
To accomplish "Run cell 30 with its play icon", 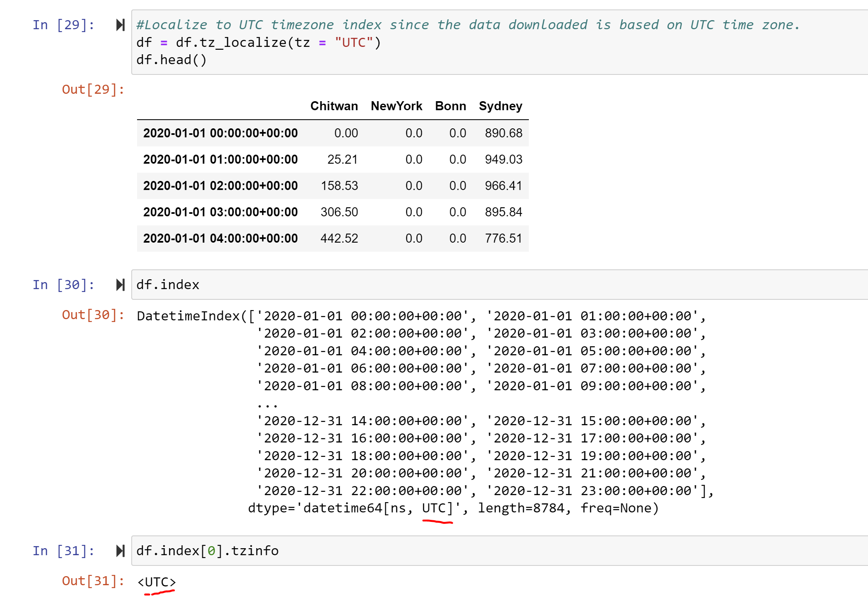I will click(x=120, y=285).
